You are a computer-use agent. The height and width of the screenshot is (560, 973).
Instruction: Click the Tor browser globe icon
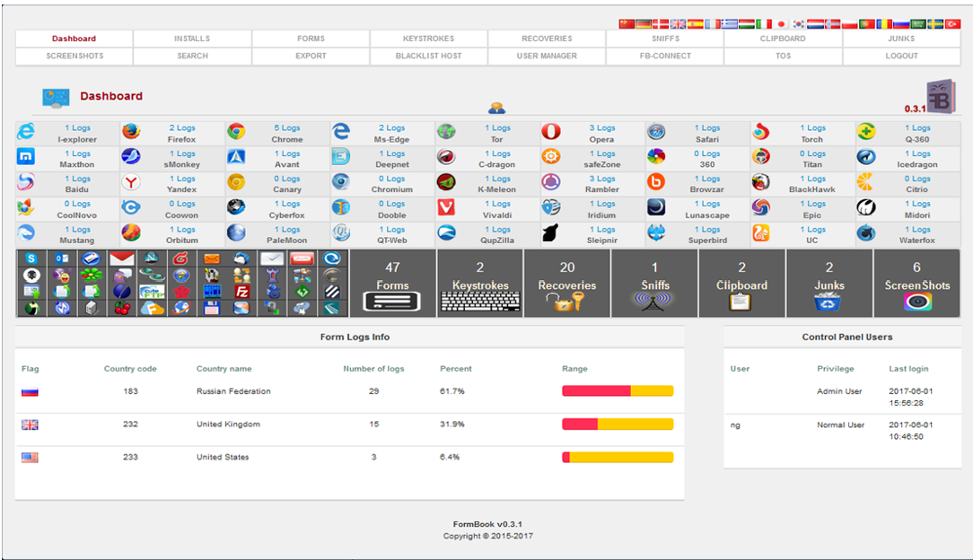(446, 133)
